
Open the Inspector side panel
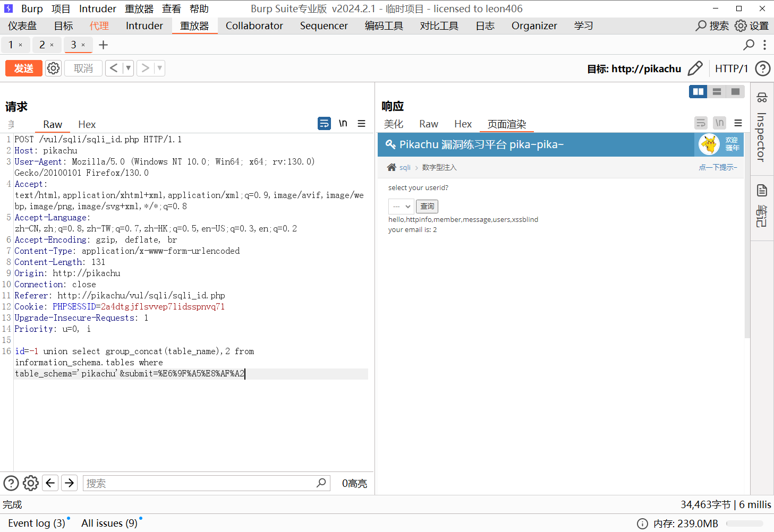pyautogui.click(x=762, y=128)
